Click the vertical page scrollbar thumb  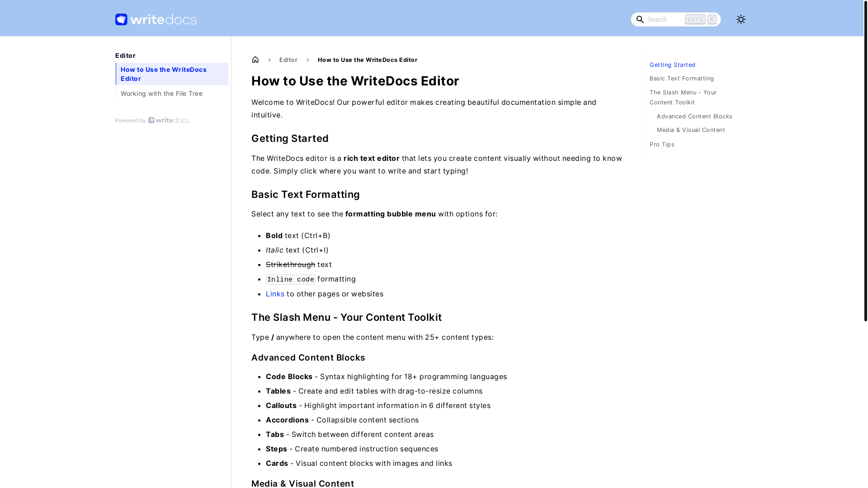coord(865,160)
